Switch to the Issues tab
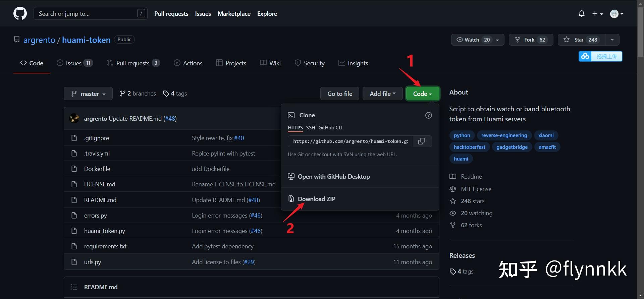This screenshot has height=299, width=644. pos(74,63)
